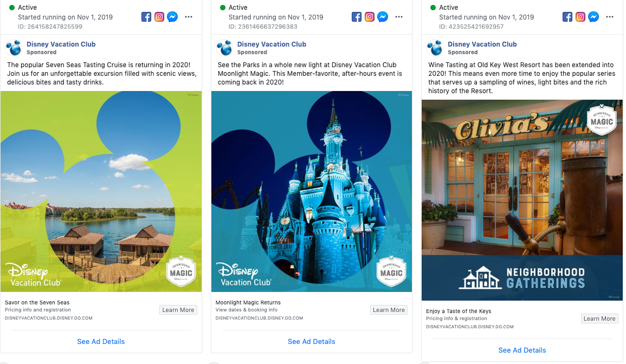Click Learn More on Moonlight Magic Returns
The width and height of the screenshot is (626, 364).
click(389, 310)
